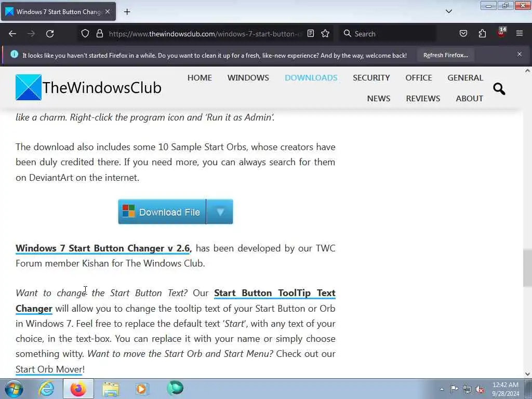The image size is (532, 399).
Task: Go back with Firefox back arrow
Action: [x=12, y=34]
